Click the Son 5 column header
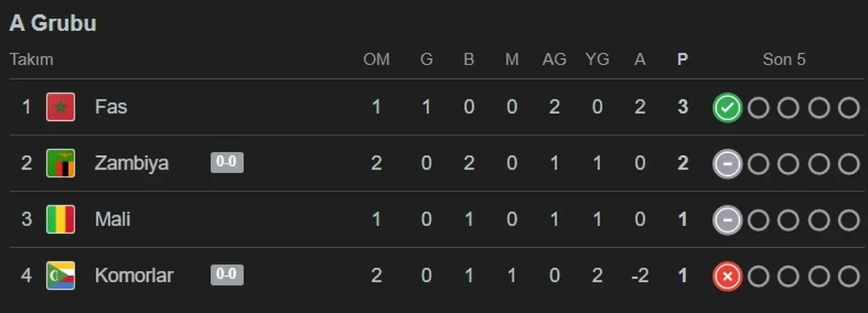868x313 pixels. click(784, 60)
